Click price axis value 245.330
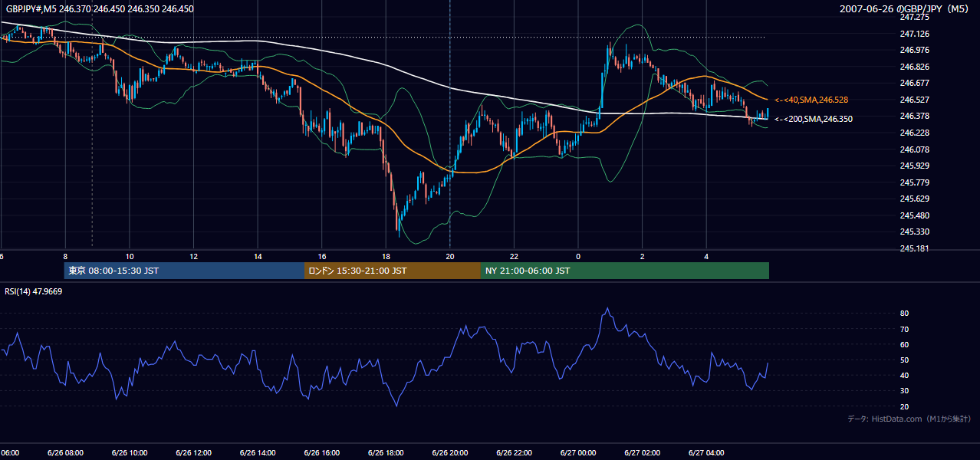The height and width of the screenshot is (460, 980). (x=914, y=232)
